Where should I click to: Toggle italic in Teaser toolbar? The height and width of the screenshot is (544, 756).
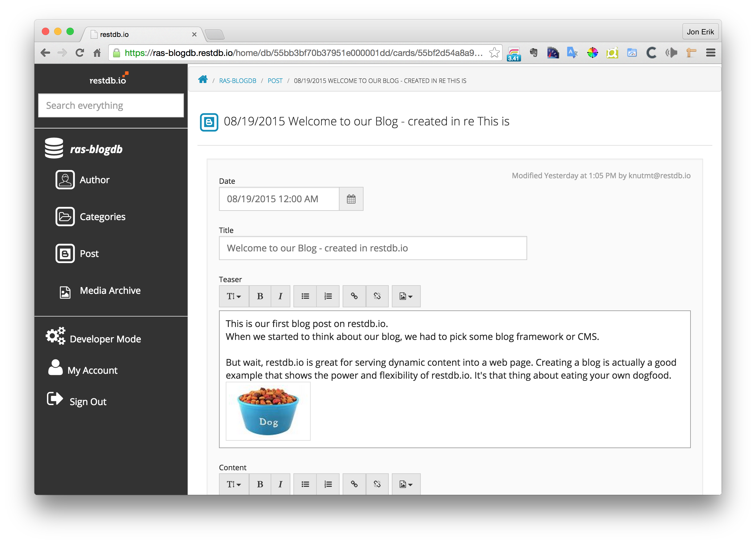coord(280,296)
